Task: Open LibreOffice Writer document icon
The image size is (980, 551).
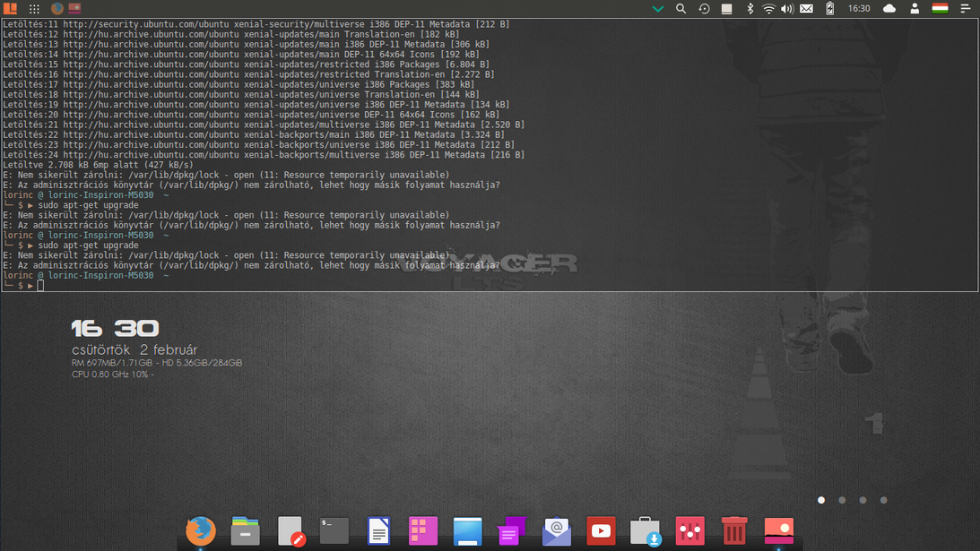Action: point(378,531)
